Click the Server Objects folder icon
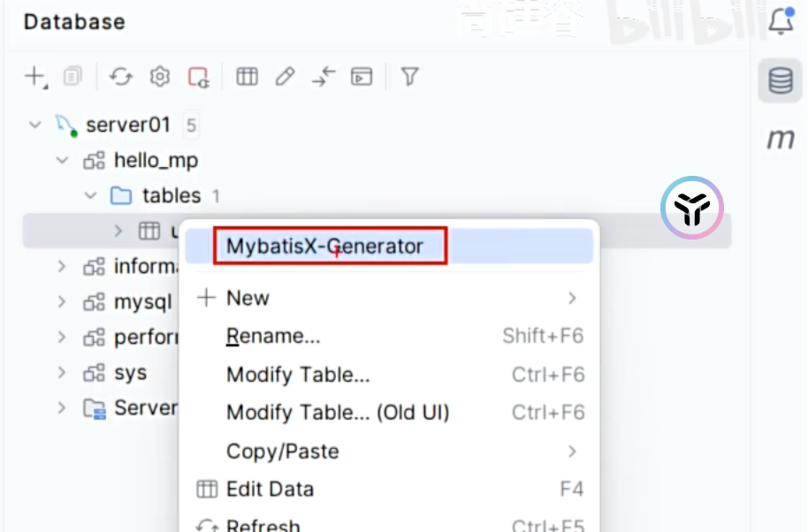This screenshot has width=808, height=532. click(x=95, y=408)
